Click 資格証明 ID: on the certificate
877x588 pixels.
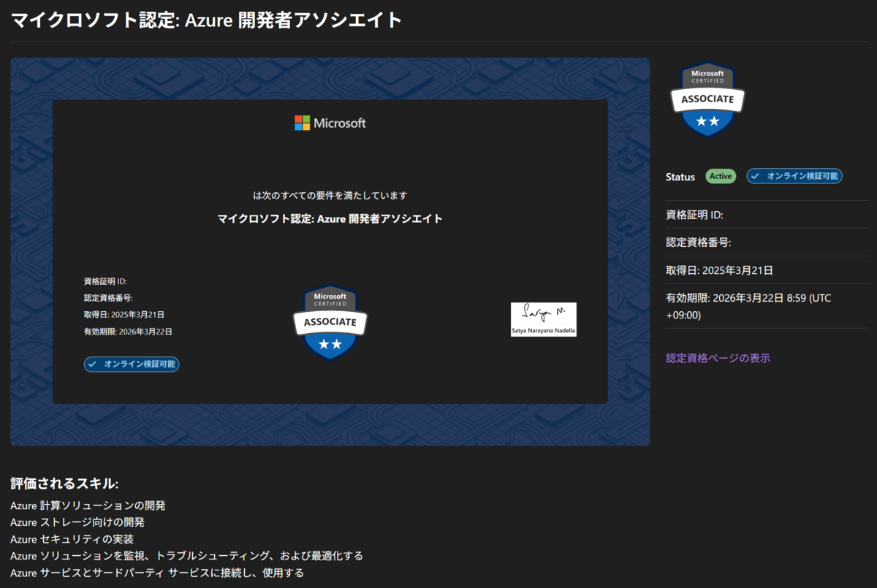(x=106, y=281)
